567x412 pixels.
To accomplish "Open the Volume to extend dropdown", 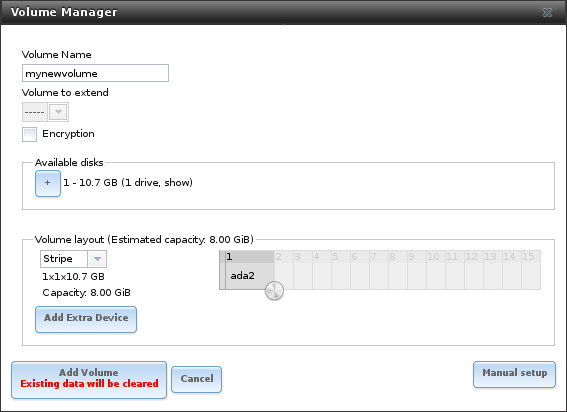I will point(45,112).
